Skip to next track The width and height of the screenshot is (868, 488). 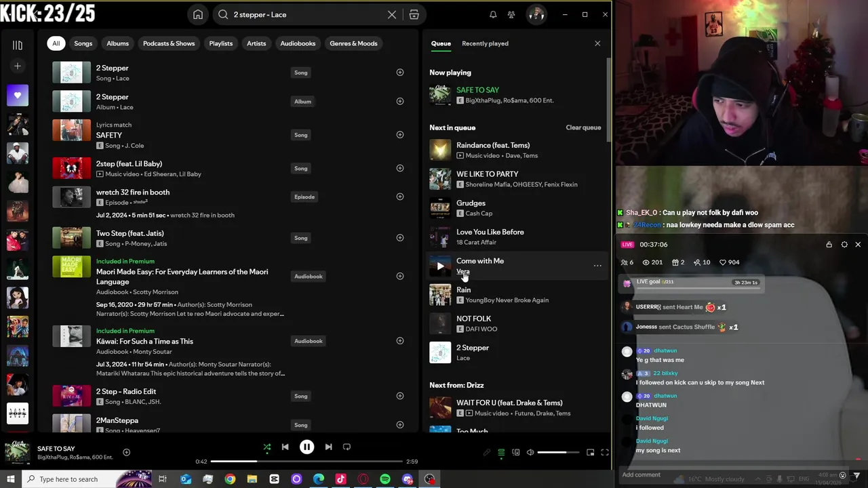[x=328, y=447]
